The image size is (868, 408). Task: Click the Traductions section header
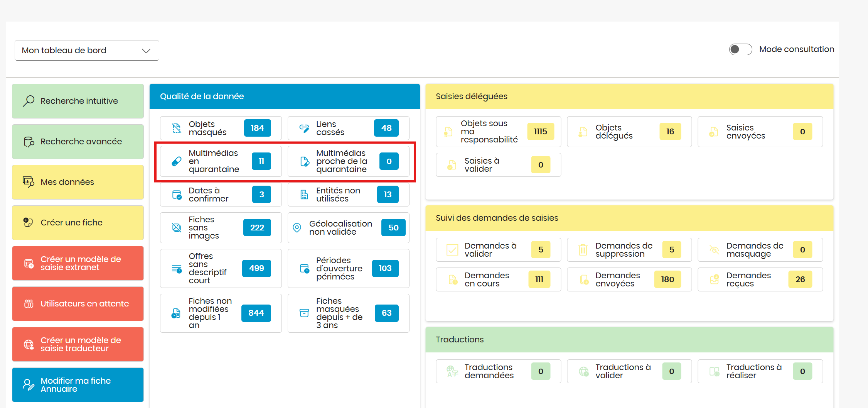[629, 340]
